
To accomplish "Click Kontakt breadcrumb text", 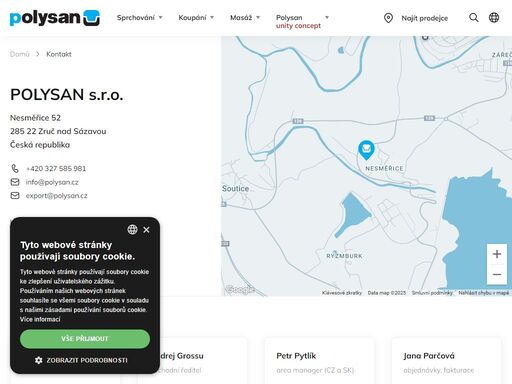I will (x=59, y=54).
